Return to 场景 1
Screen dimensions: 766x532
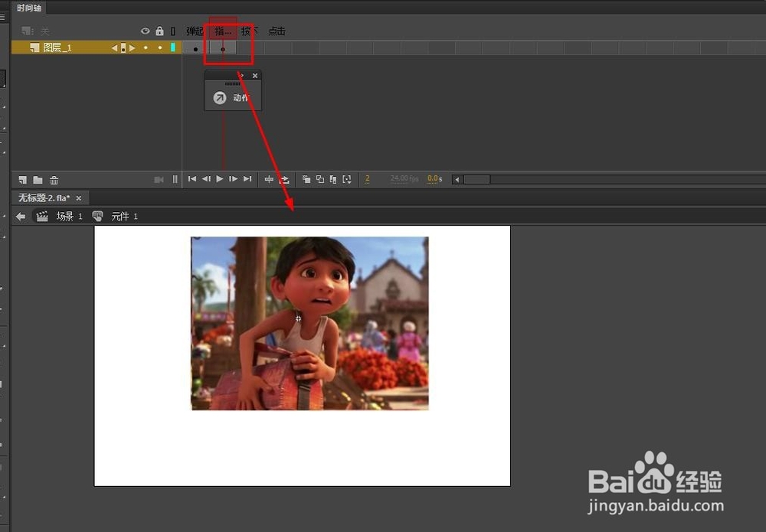[70, 216]
